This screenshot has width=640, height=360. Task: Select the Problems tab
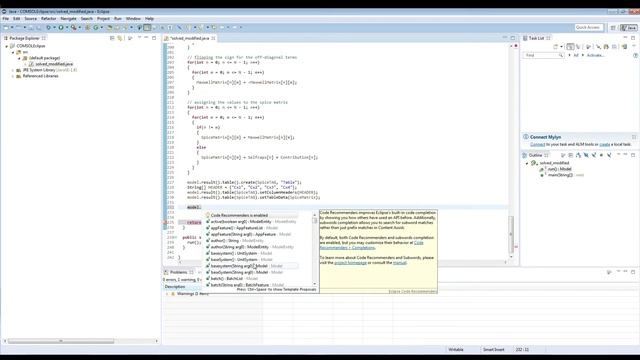pos(179,272)
